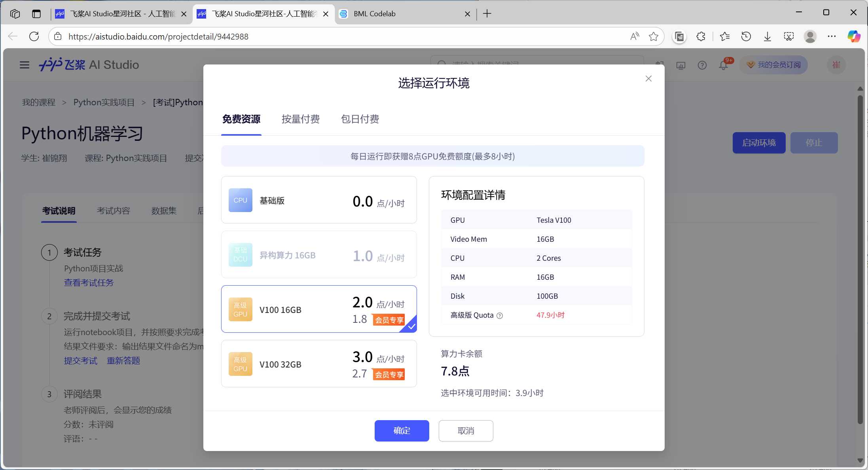Open the Copilot sidebar icon

pyautogui.click(x=853, y=36)
